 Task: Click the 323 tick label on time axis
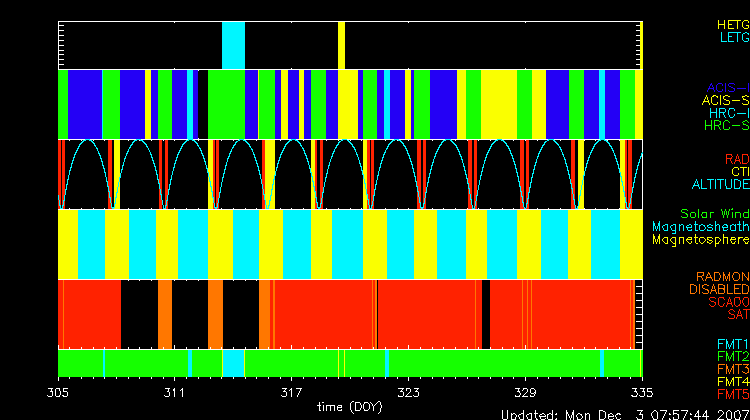(408, 392)
